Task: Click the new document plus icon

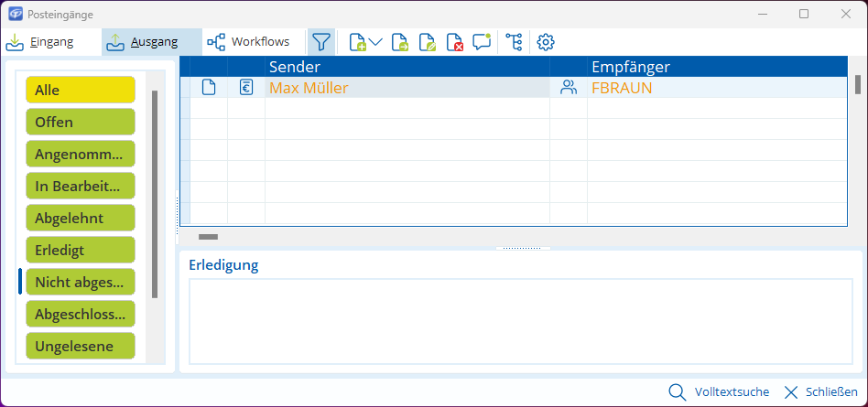Action: (358, 42)
